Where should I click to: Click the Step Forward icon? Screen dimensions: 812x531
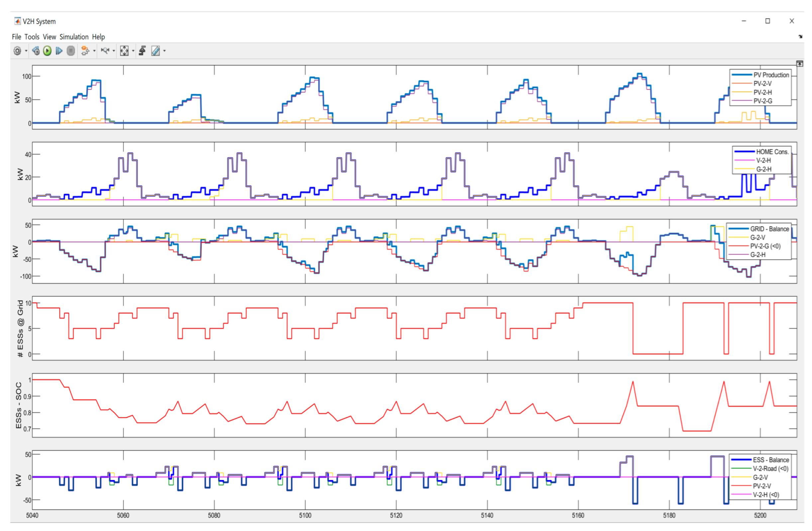point(59,51)
